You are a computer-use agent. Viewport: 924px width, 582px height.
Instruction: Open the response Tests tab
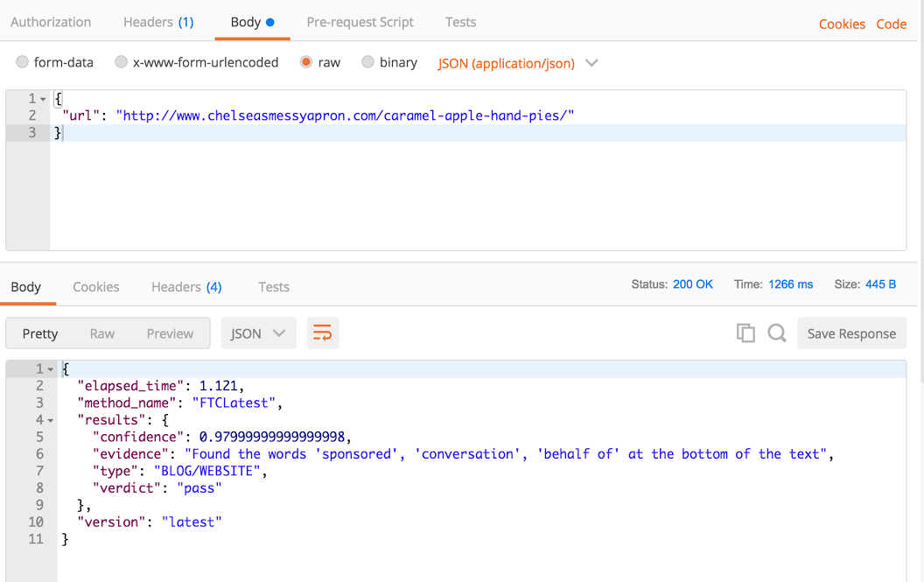point(273,287)
